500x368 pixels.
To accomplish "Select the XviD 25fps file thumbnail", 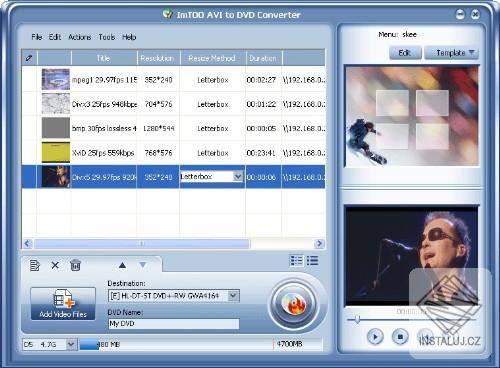I will 56,152.
